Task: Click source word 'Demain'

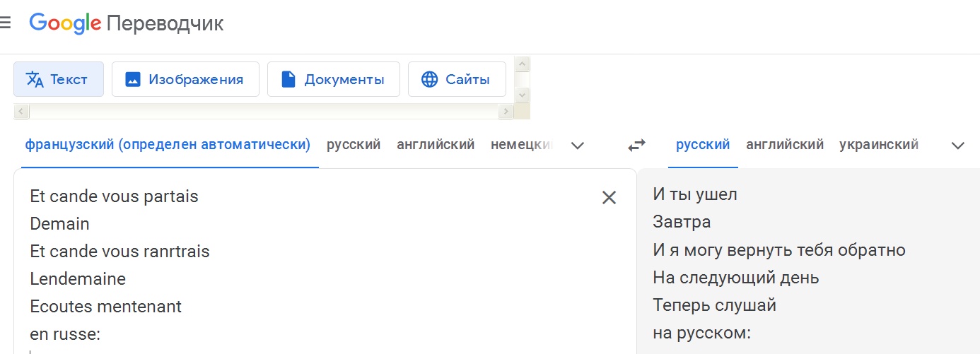Action: [60, 224]
